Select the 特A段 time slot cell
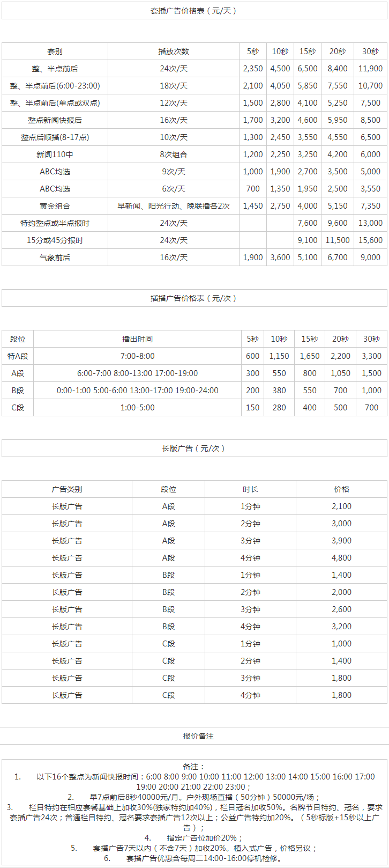 click(x=18, y=356)
